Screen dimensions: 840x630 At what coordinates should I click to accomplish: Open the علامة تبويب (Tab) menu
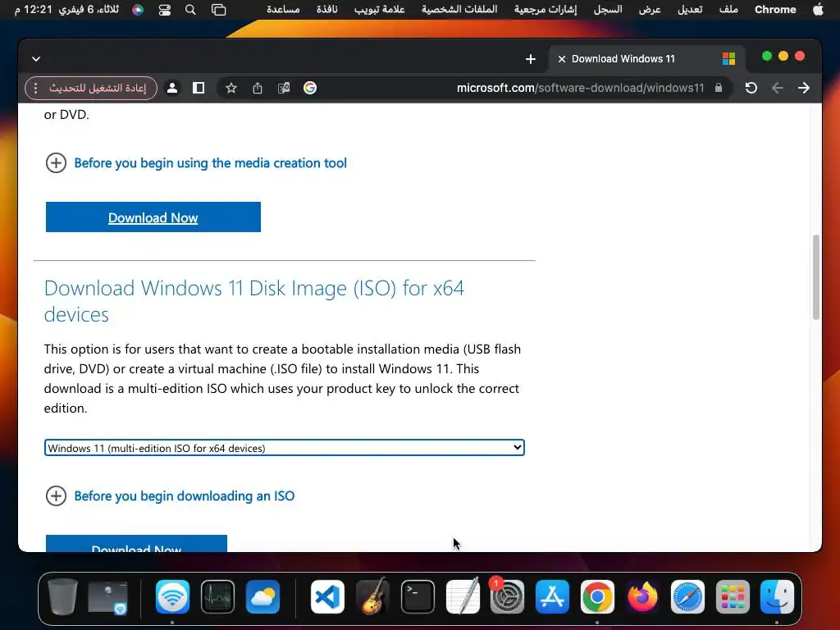[x=379, y=10]
